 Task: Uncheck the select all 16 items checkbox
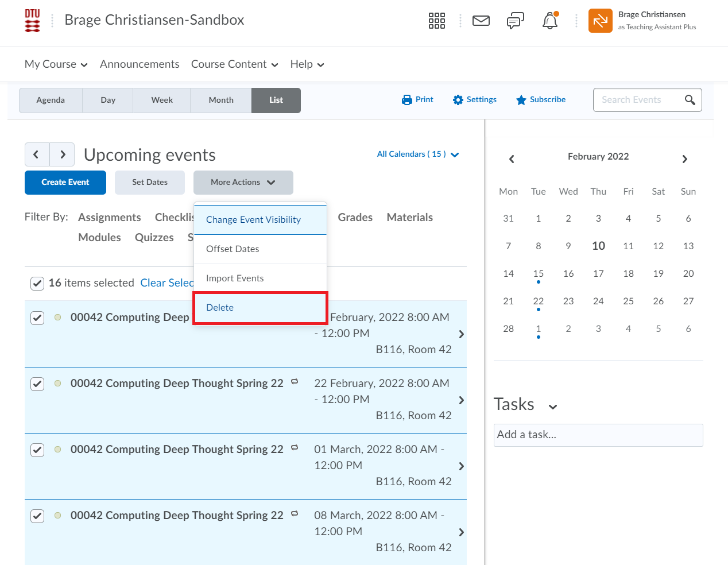(x=37, y=283)
